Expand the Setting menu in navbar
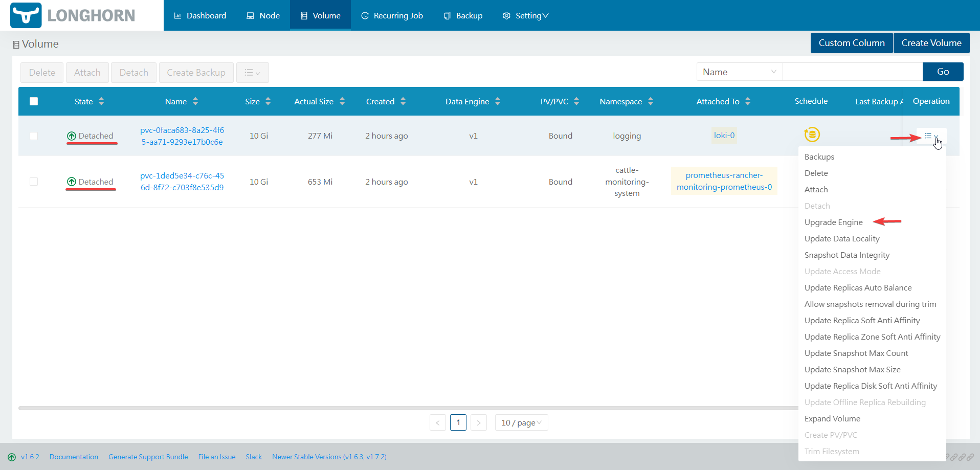The width and height of the screenshot is (980, 470). [x=526, y=15]
